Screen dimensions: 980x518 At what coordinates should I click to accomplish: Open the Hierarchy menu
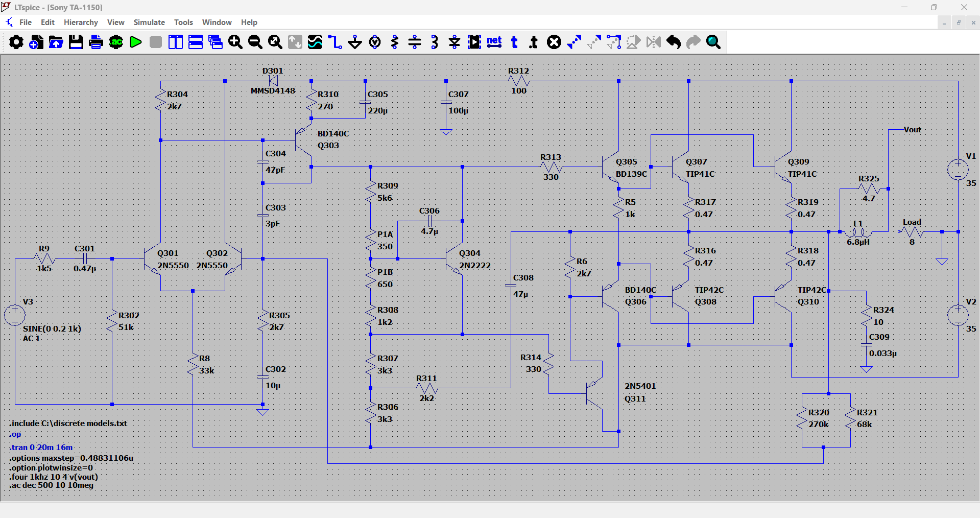[81, 22]
